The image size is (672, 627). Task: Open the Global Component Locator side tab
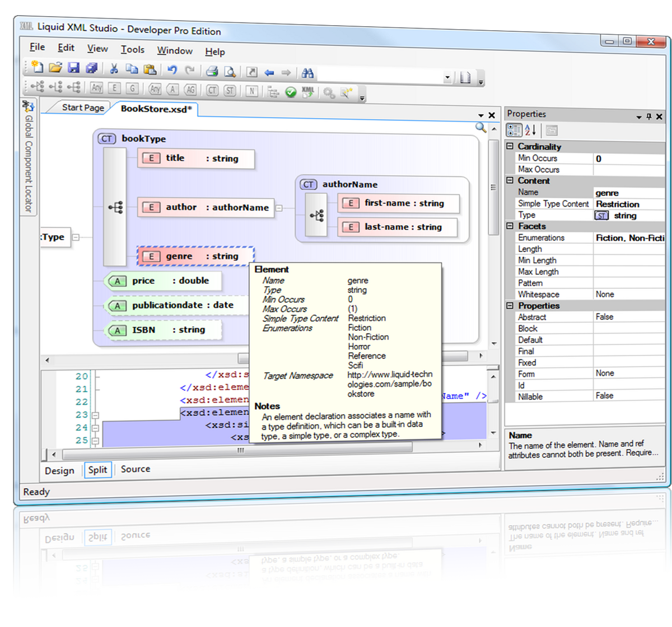(29, 157)
